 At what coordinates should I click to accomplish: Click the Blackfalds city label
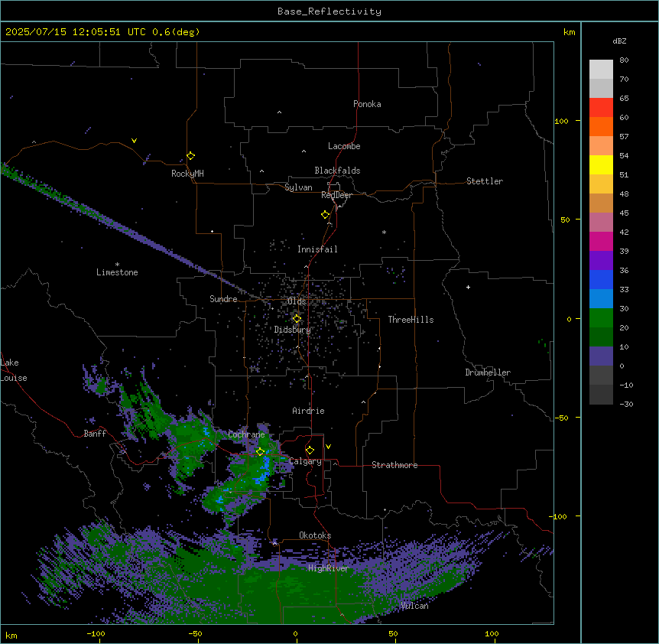pos(337,171)
